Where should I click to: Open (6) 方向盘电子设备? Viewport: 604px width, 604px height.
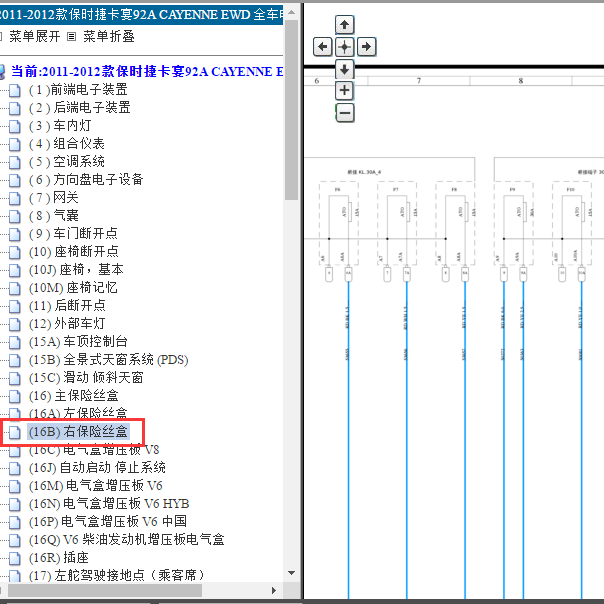(x=86, y=180)
